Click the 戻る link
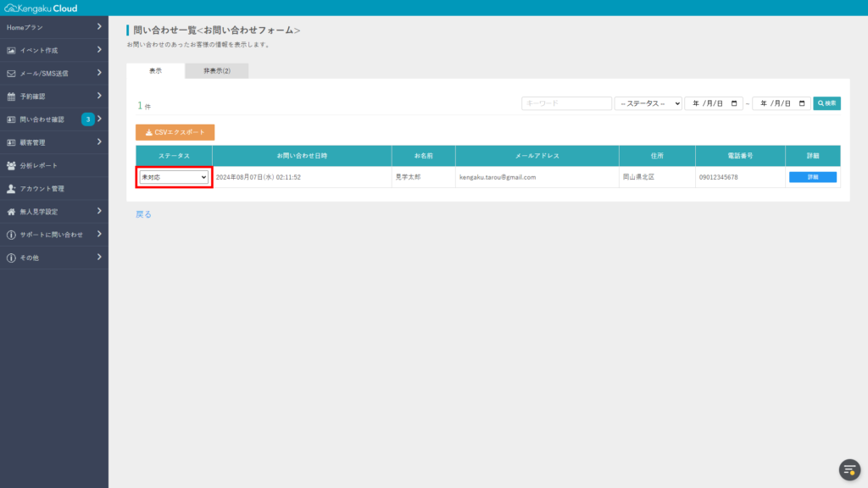The height and width of the screenshot is (488, 868). (x=143, y=214)
